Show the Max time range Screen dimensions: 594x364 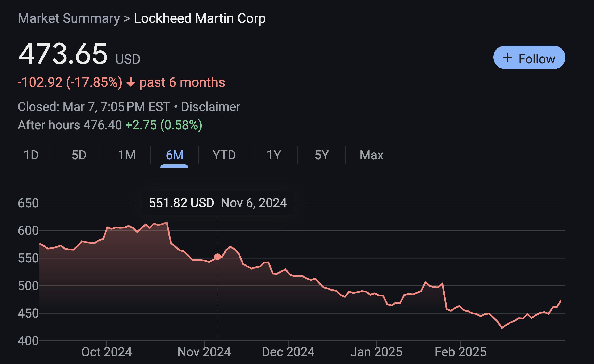click(372, 155)
